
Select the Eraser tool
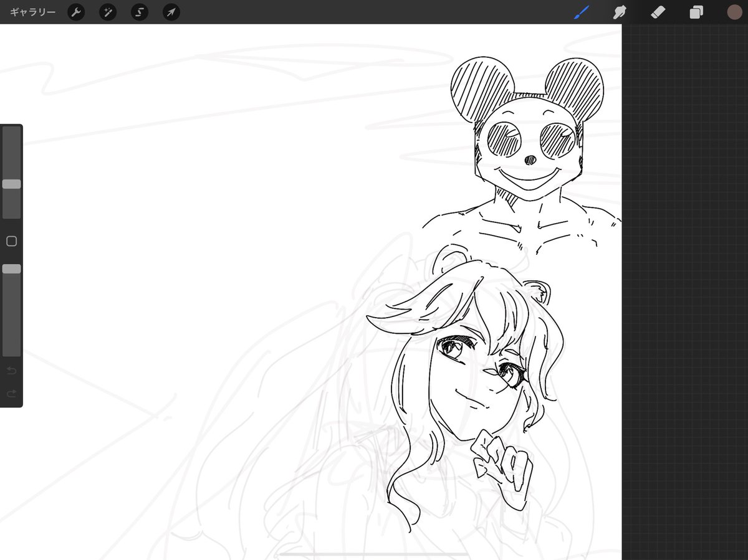(658, 12)
